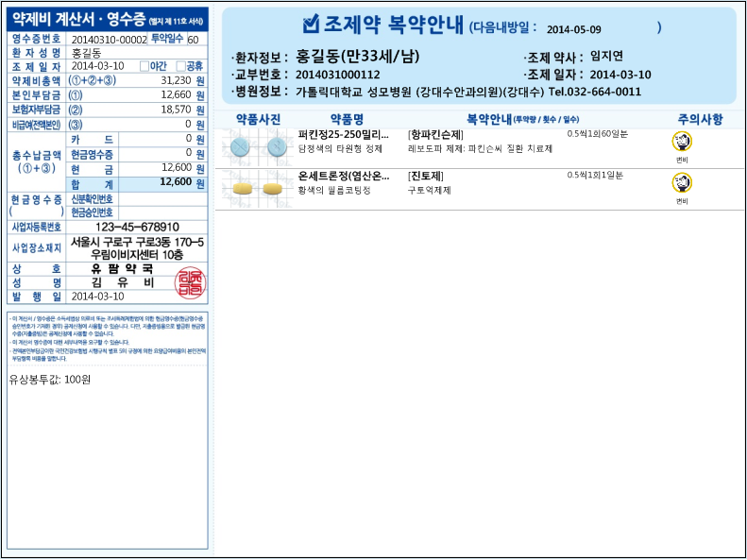Viewport: 747px width, 560px height.
Task: Click the 유상봉투값: 100원 note
Action: tap(50, 379)
